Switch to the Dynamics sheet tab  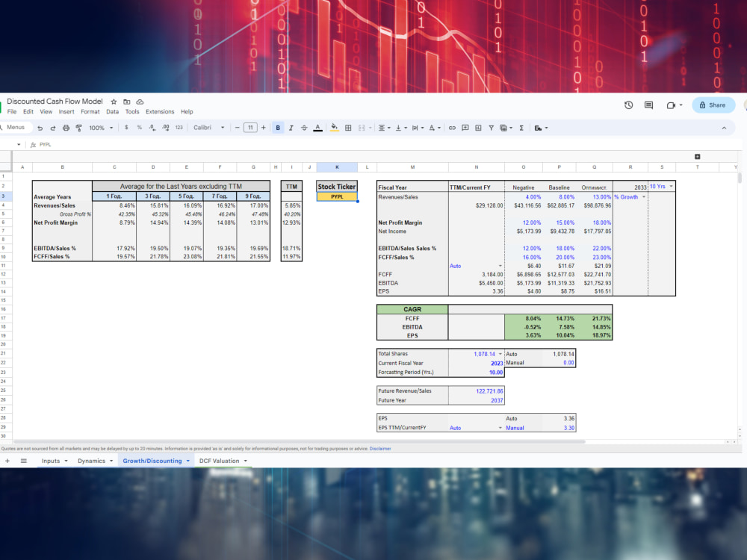91,461
